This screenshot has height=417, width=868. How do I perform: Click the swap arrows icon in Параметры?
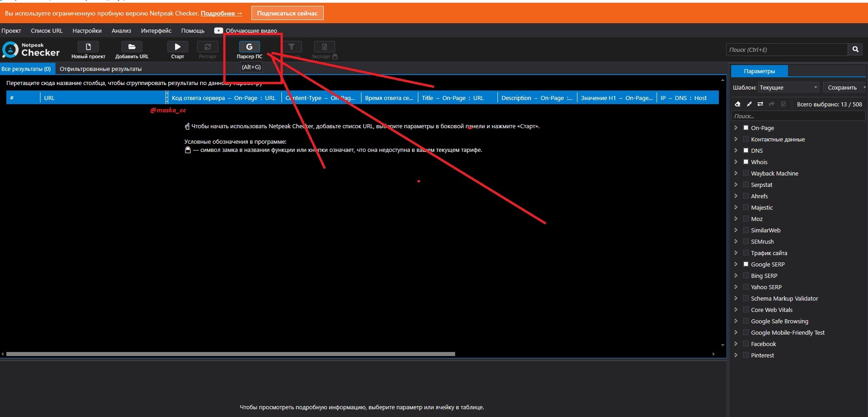(760, 104)
